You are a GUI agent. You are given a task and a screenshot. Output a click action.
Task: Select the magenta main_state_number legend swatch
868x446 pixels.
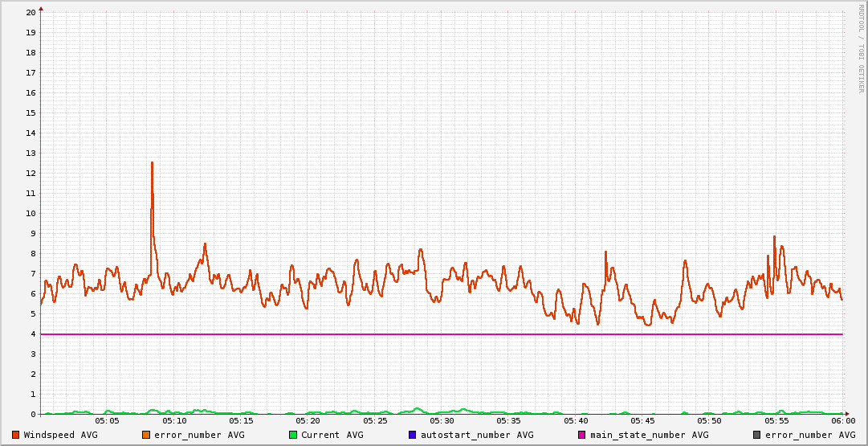coord(582,435)
